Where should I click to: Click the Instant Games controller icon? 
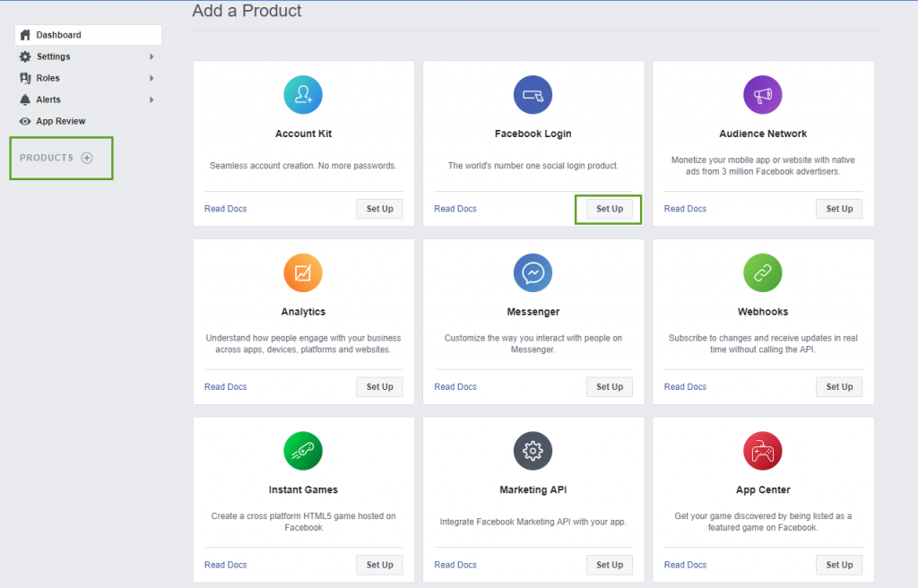tap(303, 451)
